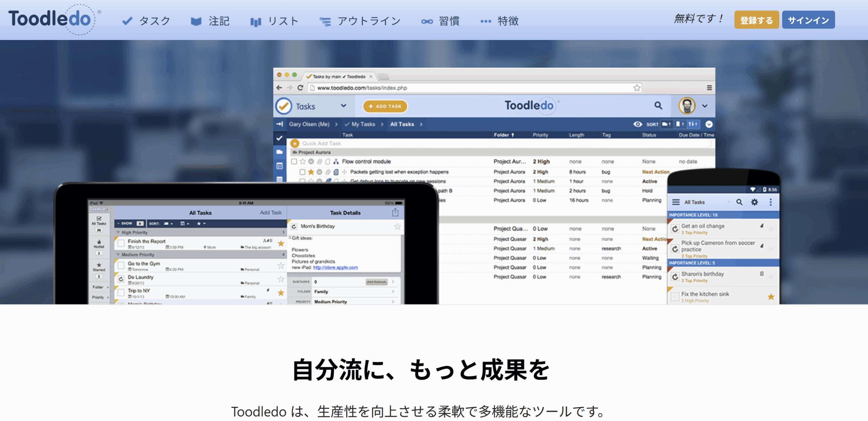Screen dimensions: 868x421
Task: Open the 注記 navigation item
Action: [x=210, y=21]
